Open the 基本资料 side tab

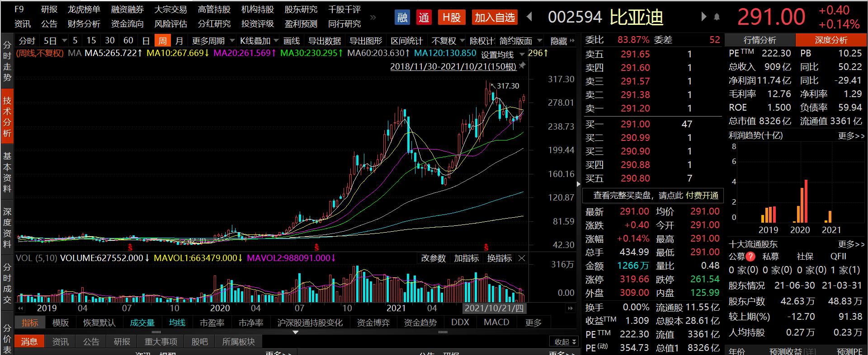[x=7, y=172]
